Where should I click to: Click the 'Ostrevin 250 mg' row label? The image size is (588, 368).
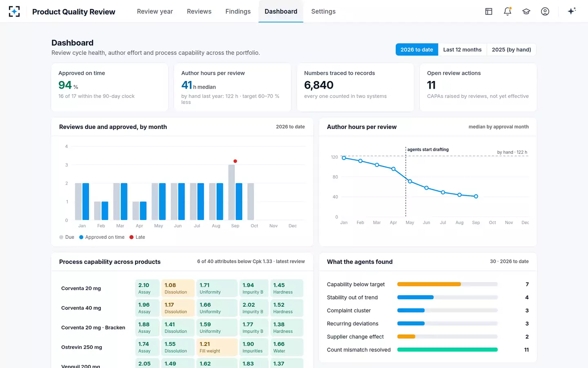[82, 347]
